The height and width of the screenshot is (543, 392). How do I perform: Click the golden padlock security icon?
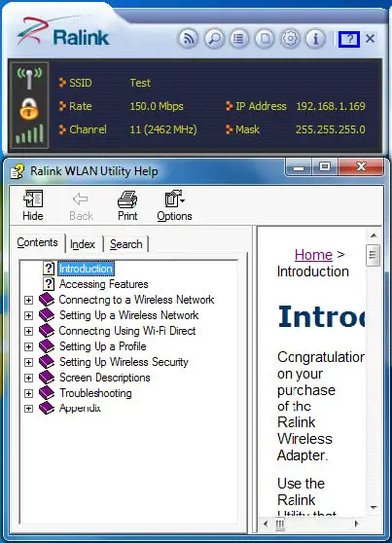tap(29, 109)
